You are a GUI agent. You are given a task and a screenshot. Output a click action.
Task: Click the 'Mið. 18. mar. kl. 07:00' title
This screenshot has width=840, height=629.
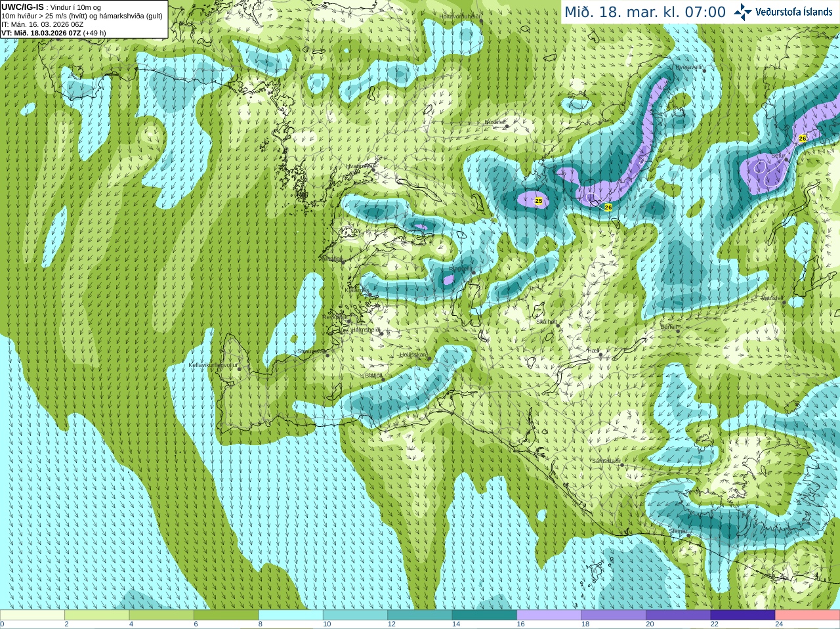645,12
